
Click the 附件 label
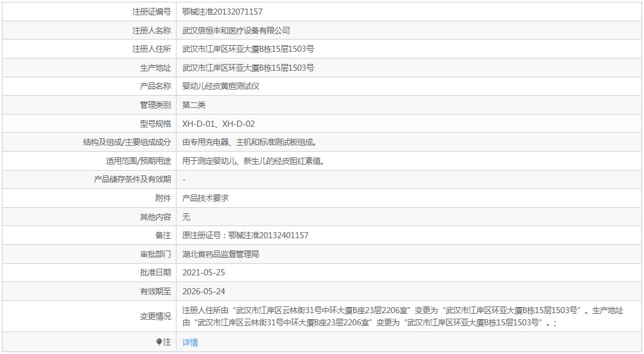(164, 198)
